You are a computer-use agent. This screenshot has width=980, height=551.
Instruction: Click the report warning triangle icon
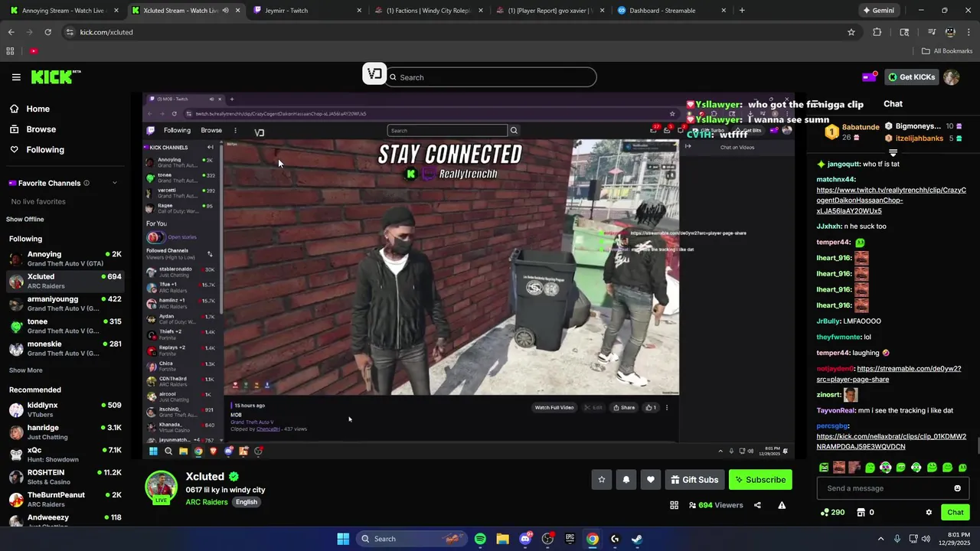(782, 505)
